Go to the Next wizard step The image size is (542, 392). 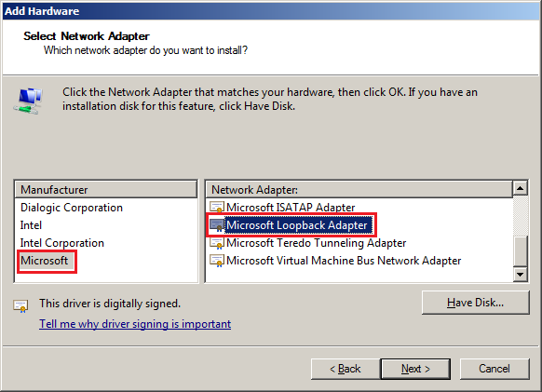pyautogui.click(x=415, y=369)
